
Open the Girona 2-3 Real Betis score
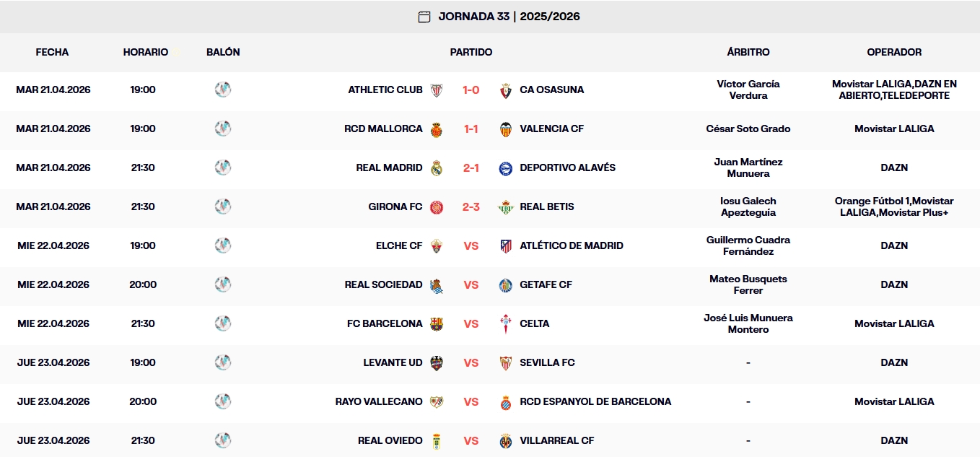(x=470, y=206)
